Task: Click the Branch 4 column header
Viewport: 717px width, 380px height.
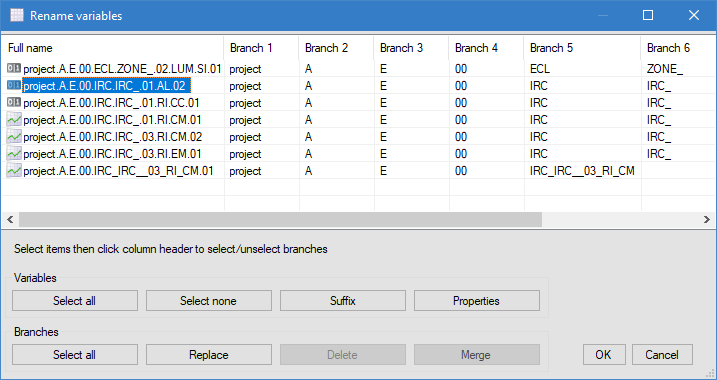Action: tap(486, 48)
